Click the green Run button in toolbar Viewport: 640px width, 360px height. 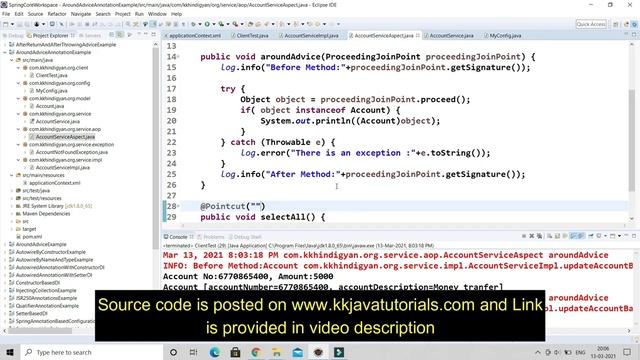pyautogui.click(x=207, y=24)
